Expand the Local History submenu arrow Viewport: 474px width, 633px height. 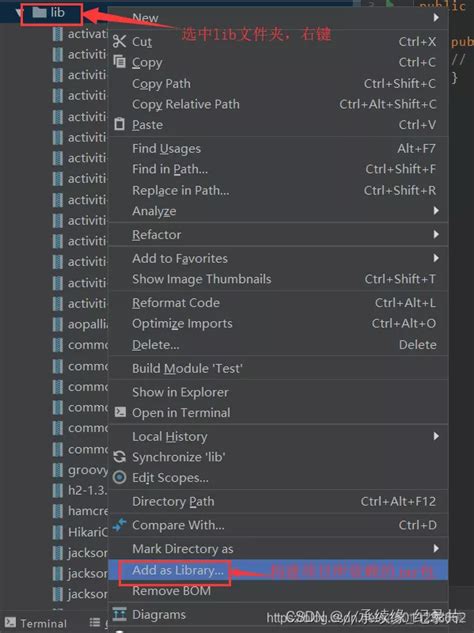coord(436,436)
